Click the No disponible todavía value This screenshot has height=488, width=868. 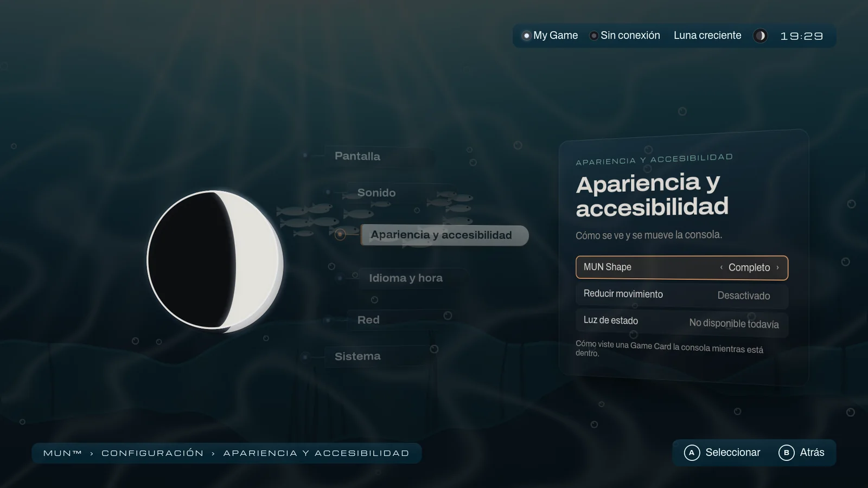coord(734,323)
